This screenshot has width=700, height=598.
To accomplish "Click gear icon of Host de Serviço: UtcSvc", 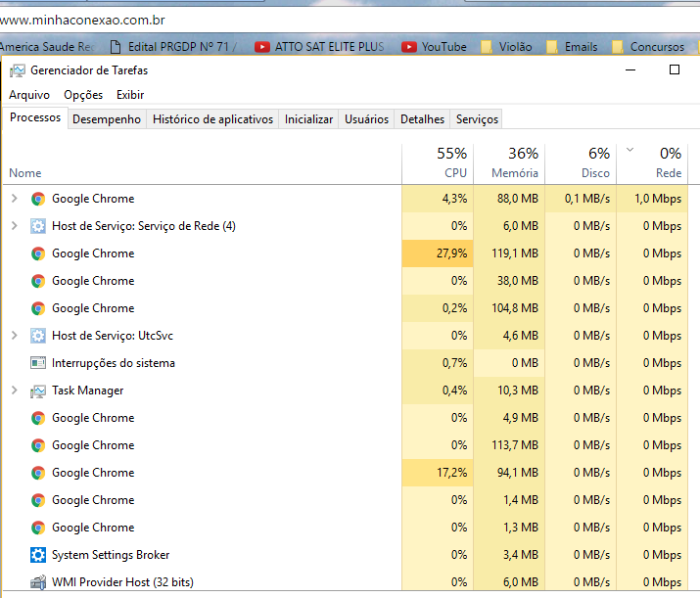I will pos(38,336).
